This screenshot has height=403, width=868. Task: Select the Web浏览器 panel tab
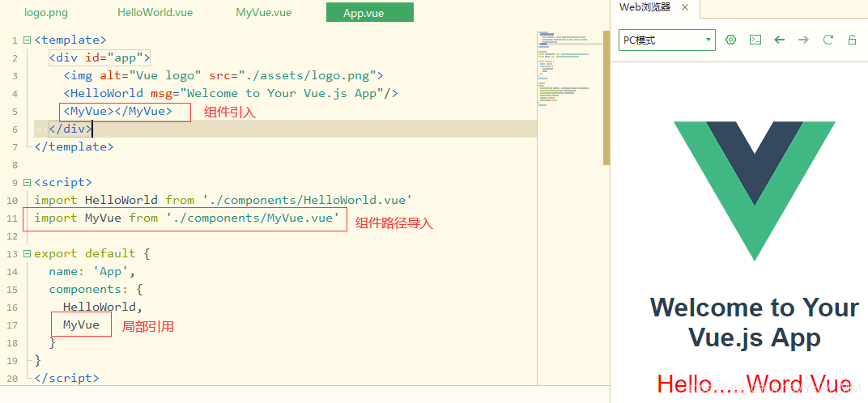click(x=645, y=8)
